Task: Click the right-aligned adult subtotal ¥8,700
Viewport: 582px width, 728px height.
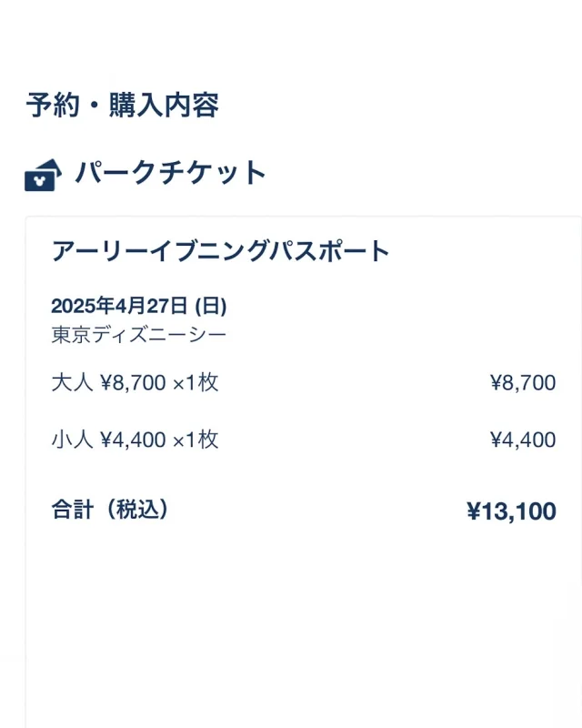Action: coord(522,383)
